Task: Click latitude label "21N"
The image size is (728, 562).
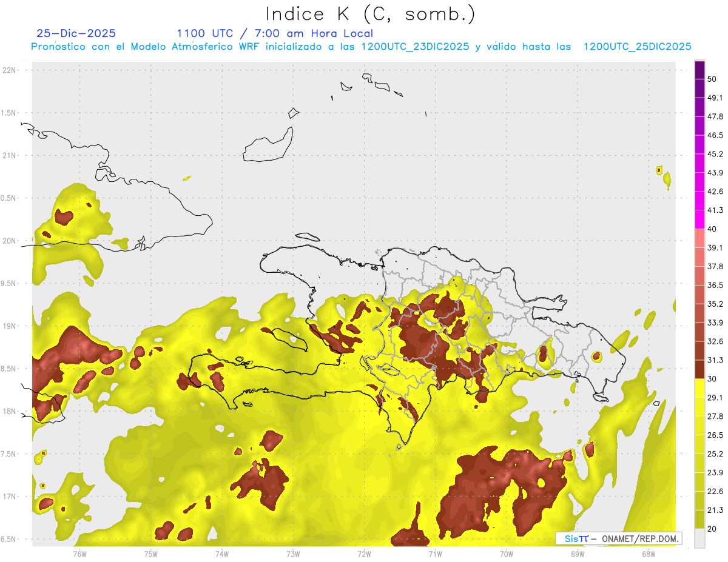Action: (x=10, y=155)
